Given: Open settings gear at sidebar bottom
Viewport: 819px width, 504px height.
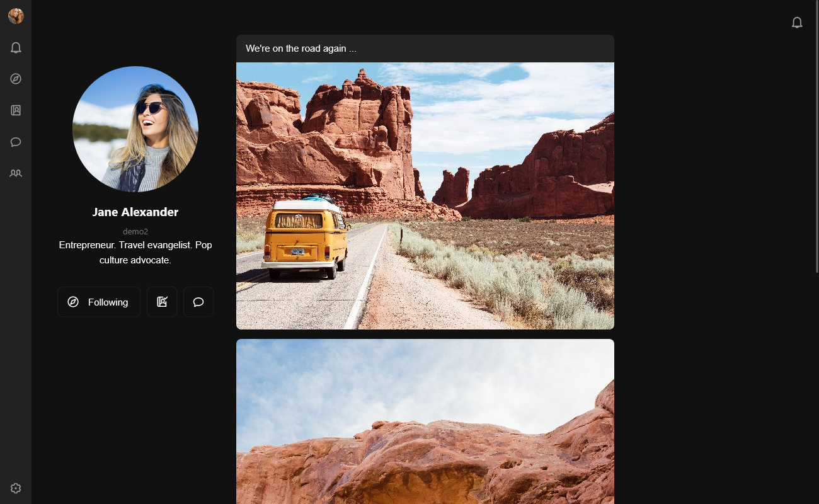Looking at the screenshot, I should tap(16, 488).
